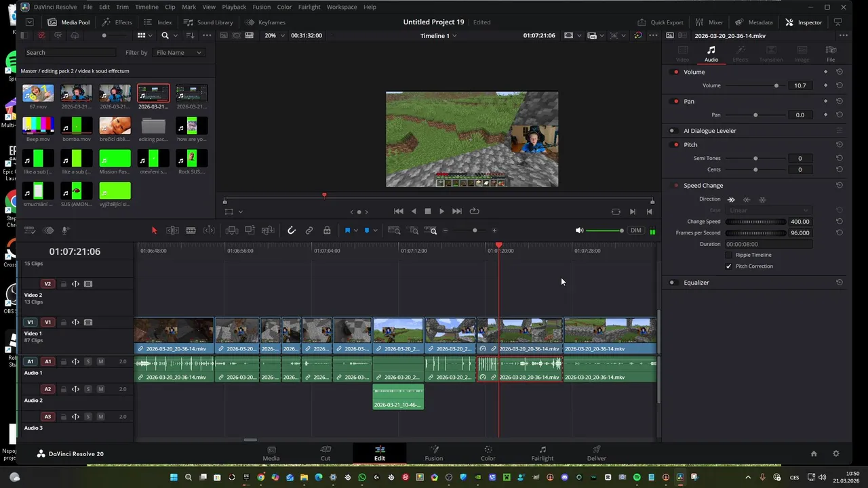Click the blue Marker icon
This screenshot has height=488, width=868.
pos(367,230)
